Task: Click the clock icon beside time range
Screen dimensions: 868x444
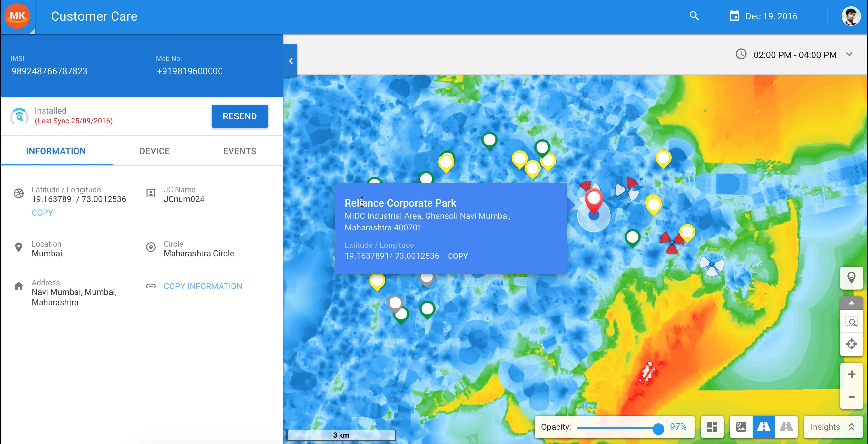Action: point(741,54)
